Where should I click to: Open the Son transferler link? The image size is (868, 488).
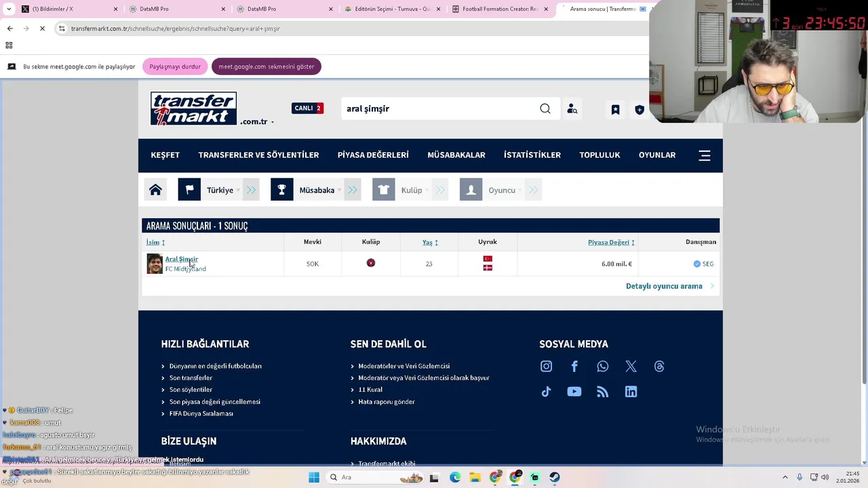(191, 378)
